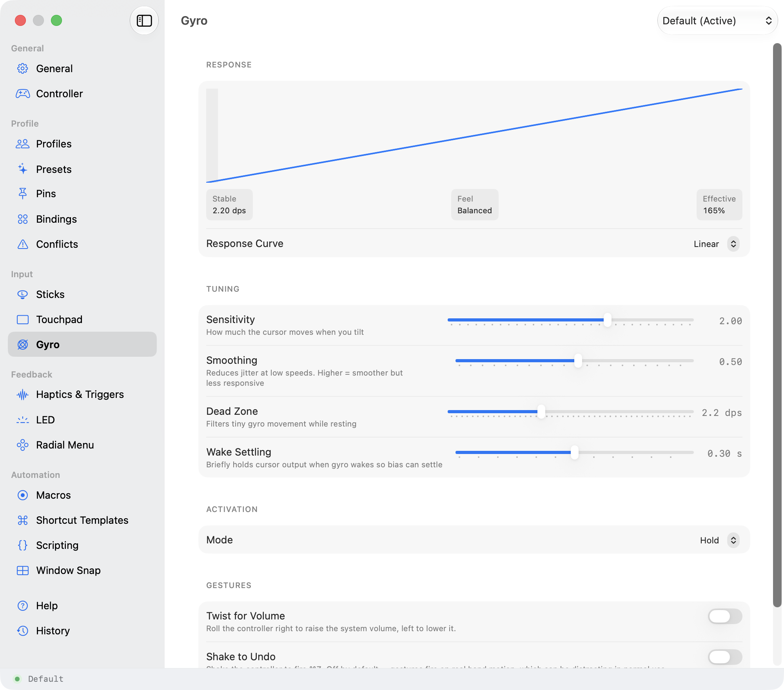This screenshot has height=690, width=784.
Task: Click the Stable 2.20 dps badge
Action: tap(229, 205)
